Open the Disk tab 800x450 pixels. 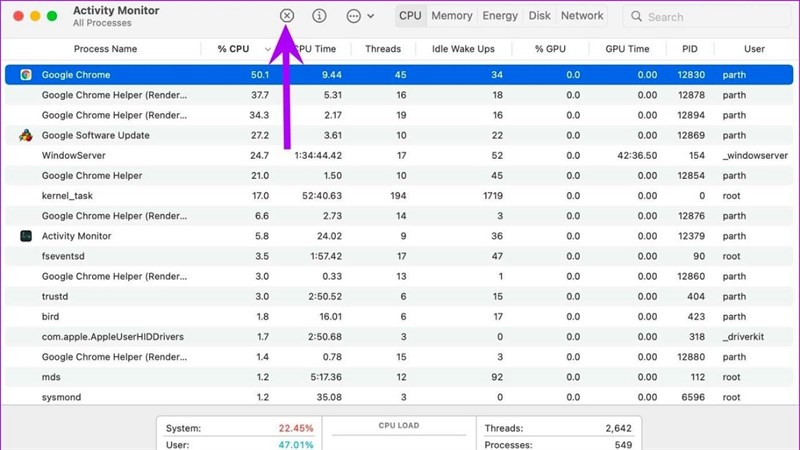tap(539, 16)
